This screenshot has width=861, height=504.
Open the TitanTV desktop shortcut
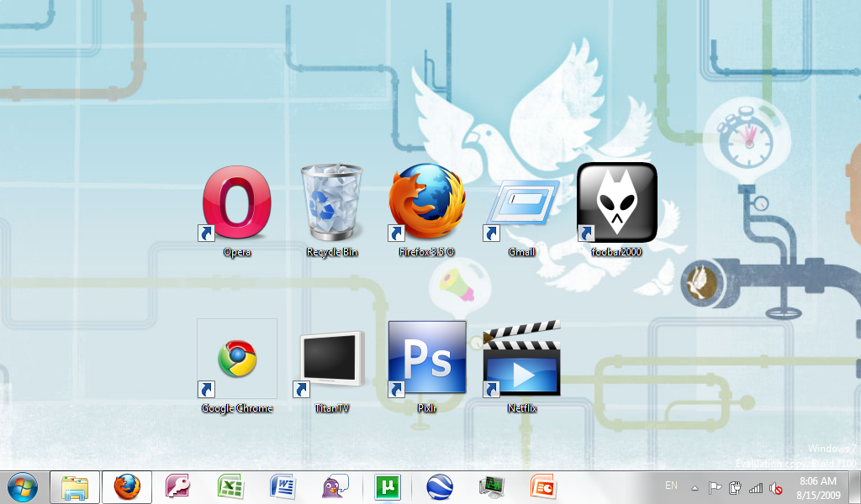click(331, 370)
